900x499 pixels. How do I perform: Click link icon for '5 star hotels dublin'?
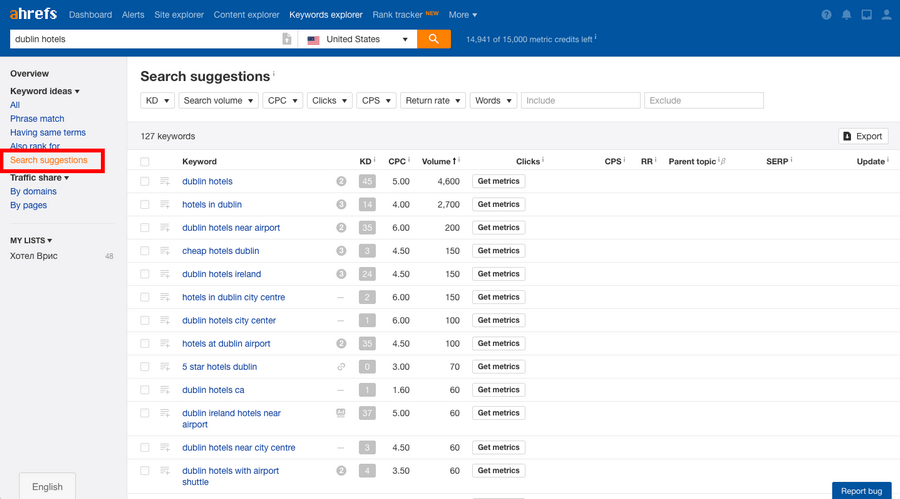pyautogui.click(x=341, y=367)
